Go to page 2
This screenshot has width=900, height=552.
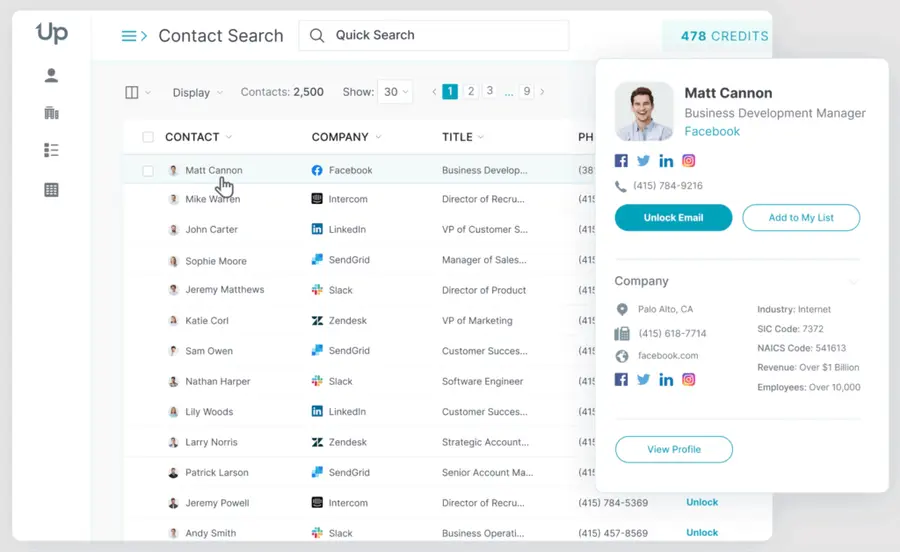tap(471, 91)
